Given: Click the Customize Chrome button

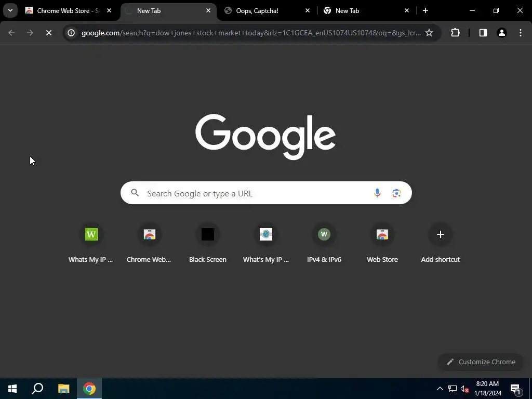Looking at the screenshot, I should pos(481,362).
